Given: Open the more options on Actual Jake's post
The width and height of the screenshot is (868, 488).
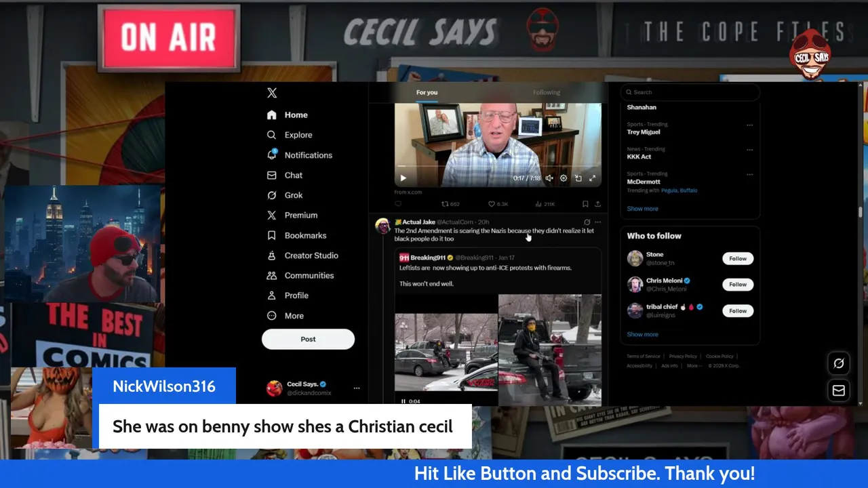Looking at the screenshot, I should (597, 222).
